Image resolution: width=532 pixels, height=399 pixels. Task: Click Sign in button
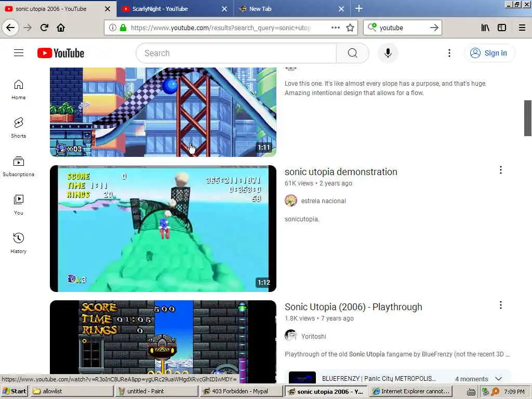tap(489, 53)
